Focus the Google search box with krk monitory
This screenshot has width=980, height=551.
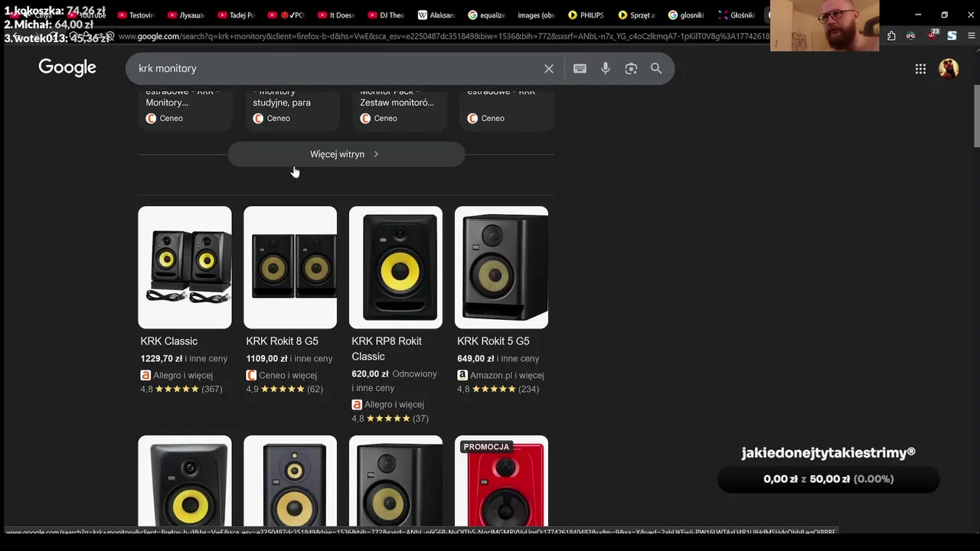click(335, 69)
